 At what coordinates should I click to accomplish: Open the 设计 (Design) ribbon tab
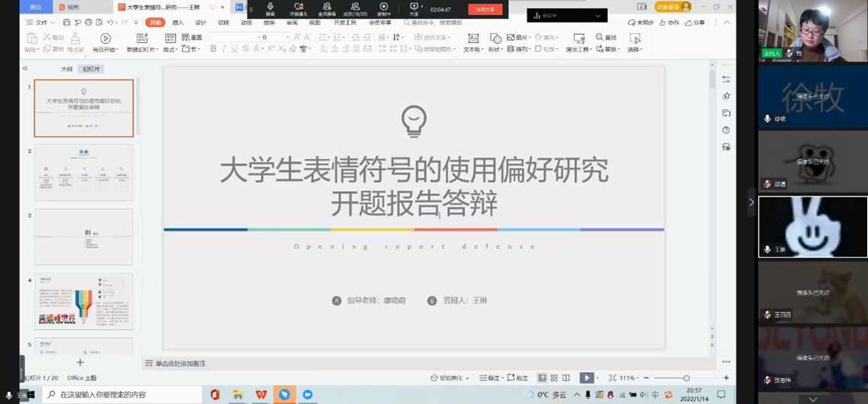(201, 23)
